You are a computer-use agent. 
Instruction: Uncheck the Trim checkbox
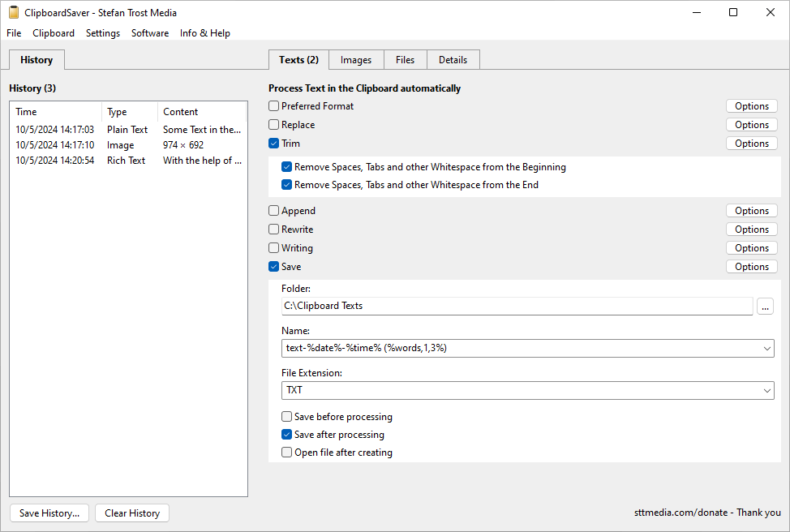[x=274, y=144]
